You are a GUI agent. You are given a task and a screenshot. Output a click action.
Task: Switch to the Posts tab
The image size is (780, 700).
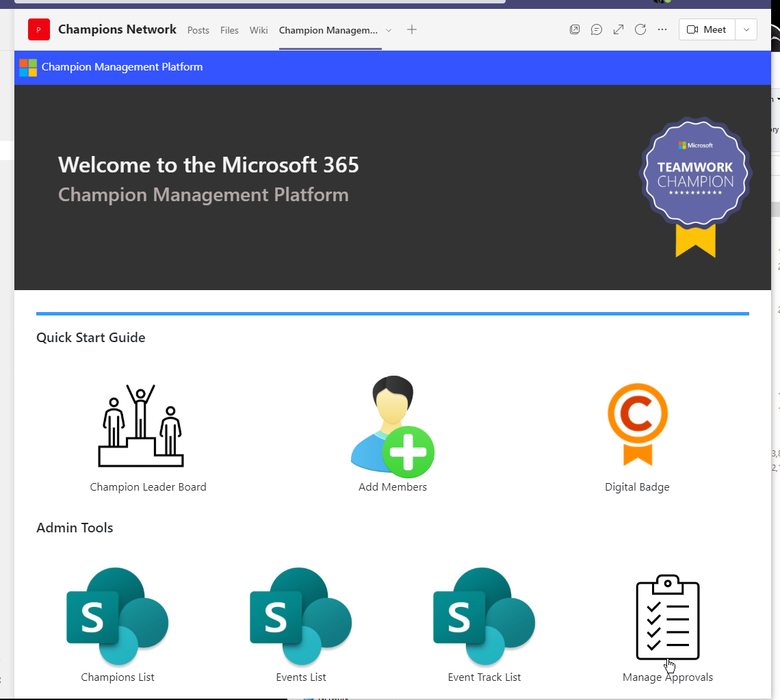(198, 30)
